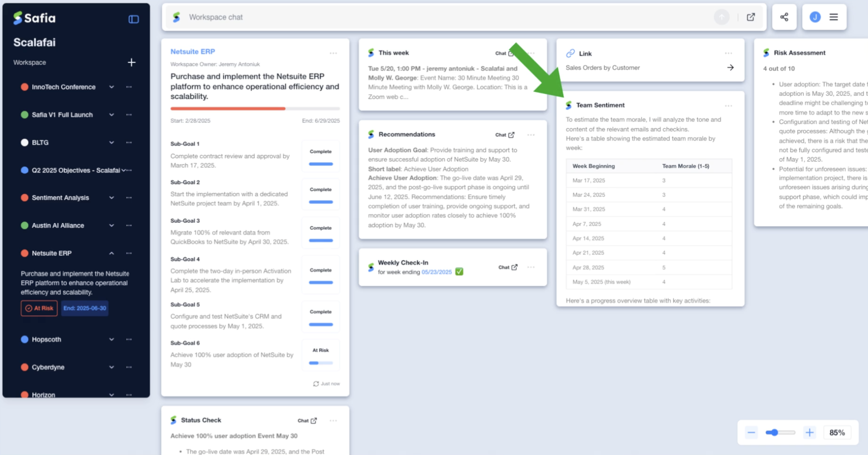Select Austin AI Alliance in the sidebar

pyautogui.click(x=58, y=225)
